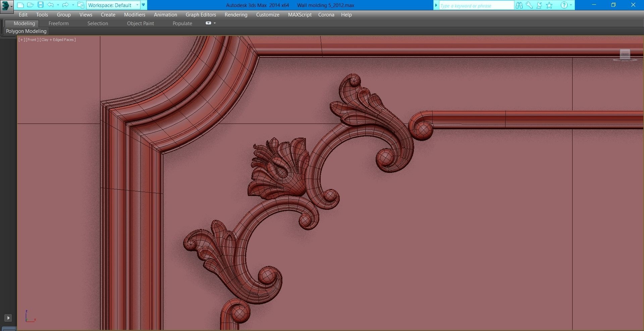
Task: Open the Views menu
Action: 86,15
